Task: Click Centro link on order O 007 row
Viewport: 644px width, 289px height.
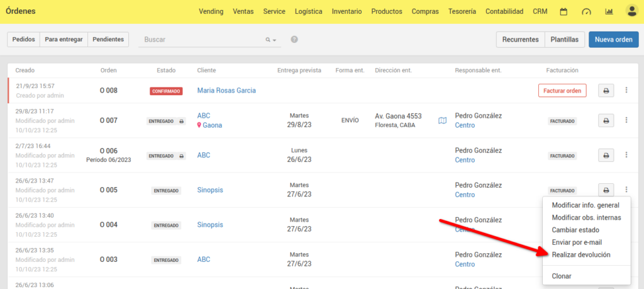Action: pyautogui.click(x=465, y=125)
